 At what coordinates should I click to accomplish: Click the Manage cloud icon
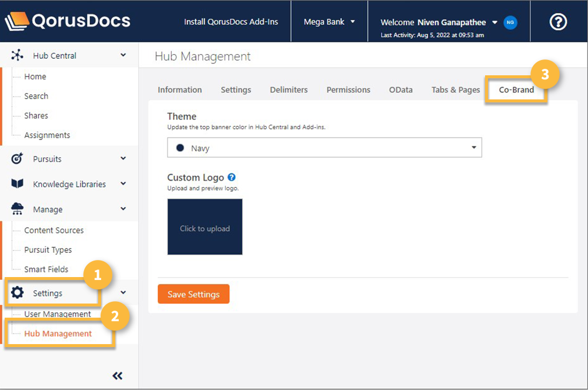(x=18, y=209)
